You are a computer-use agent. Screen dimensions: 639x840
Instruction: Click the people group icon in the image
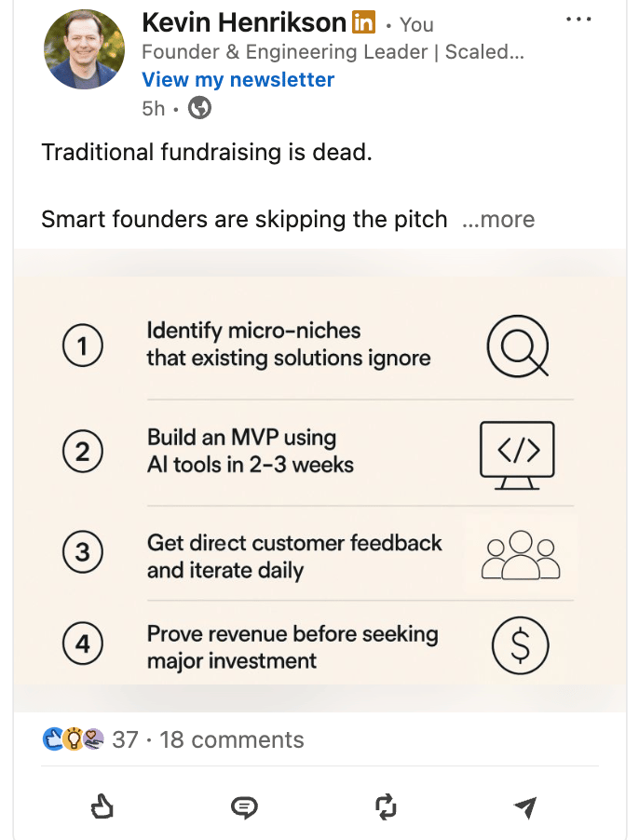[521, 555]
